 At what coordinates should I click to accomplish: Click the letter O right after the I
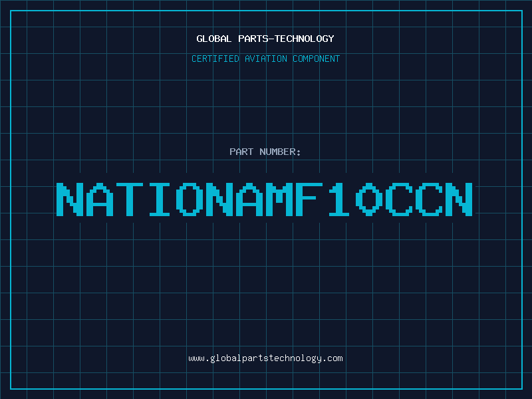click(x=191, y=199)
